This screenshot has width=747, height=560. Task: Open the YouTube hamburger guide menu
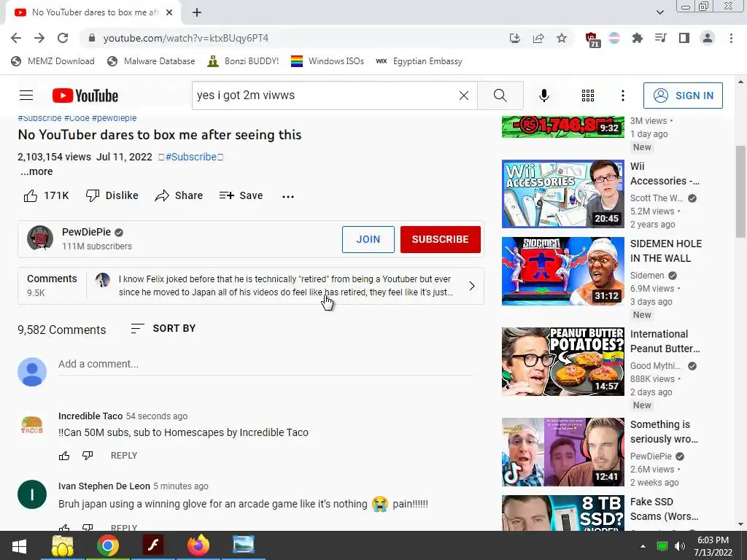tap(26, 96)
